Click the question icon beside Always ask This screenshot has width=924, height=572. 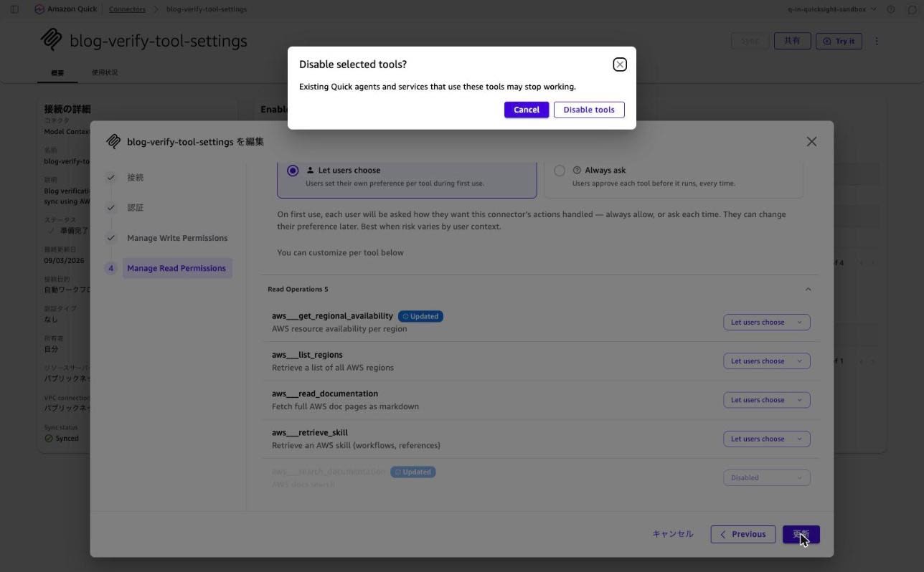point(577,171)
